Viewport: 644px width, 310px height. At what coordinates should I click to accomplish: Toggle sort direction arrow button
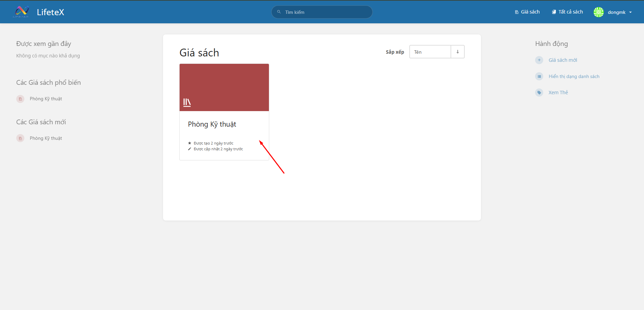[458, 52]
